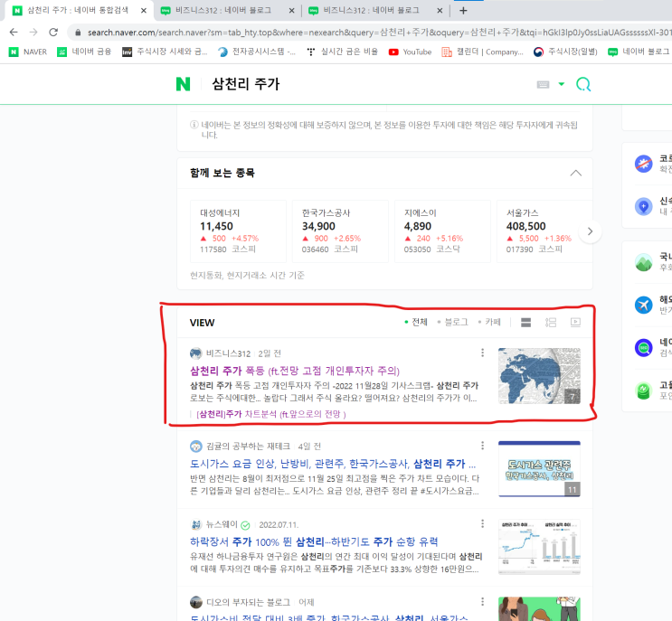Open more options for 뉴스웨이 post

pyautogui.click(x=483, y=523)
